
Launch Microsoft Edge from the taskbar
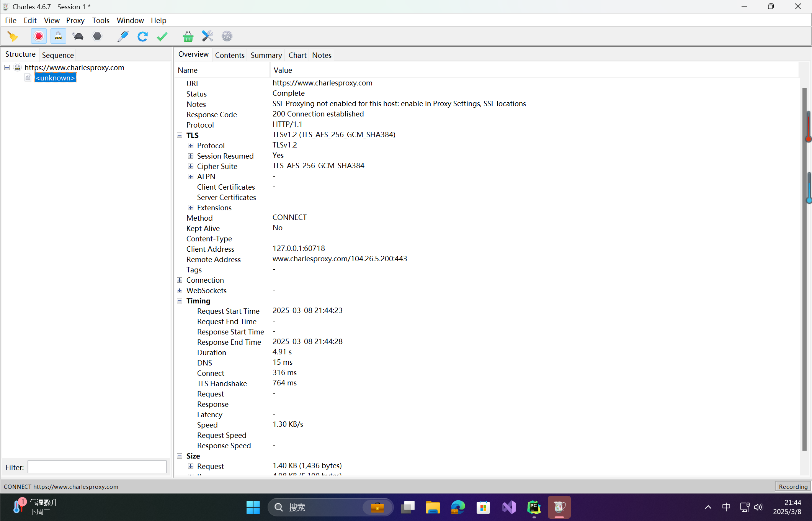458,507
